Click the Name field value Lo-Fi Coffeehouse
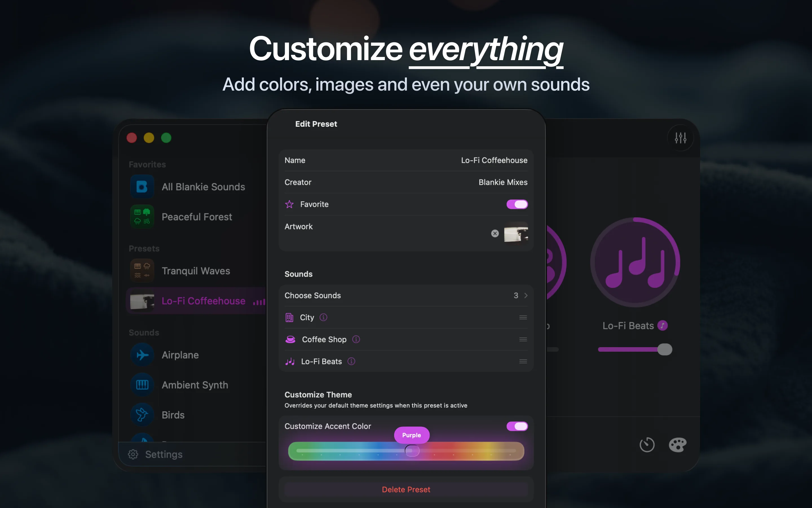Image resolution: width=812 pixels, height=508 pixels. 494,160
